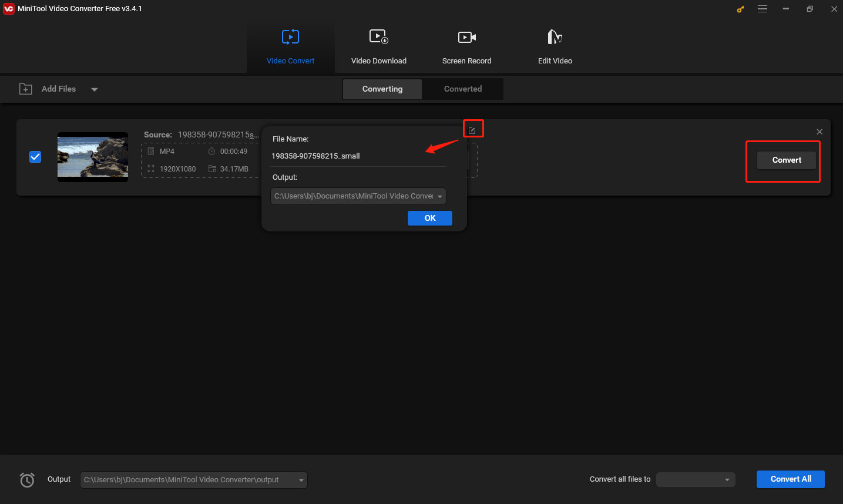Edit the File Name text field
Screen dimensions: 843x504
click(358, 156)
